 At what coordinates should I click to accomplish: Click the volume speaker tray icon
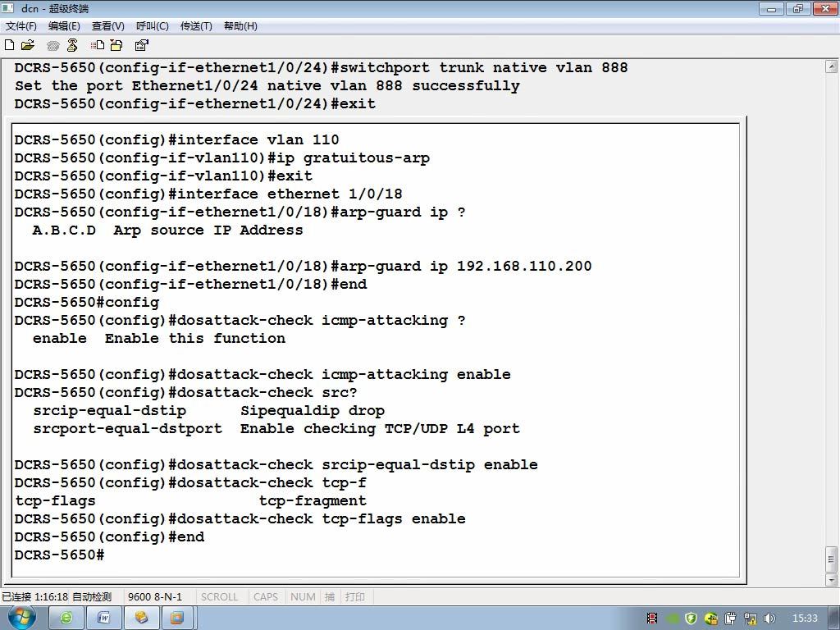[x=769, y=619]
